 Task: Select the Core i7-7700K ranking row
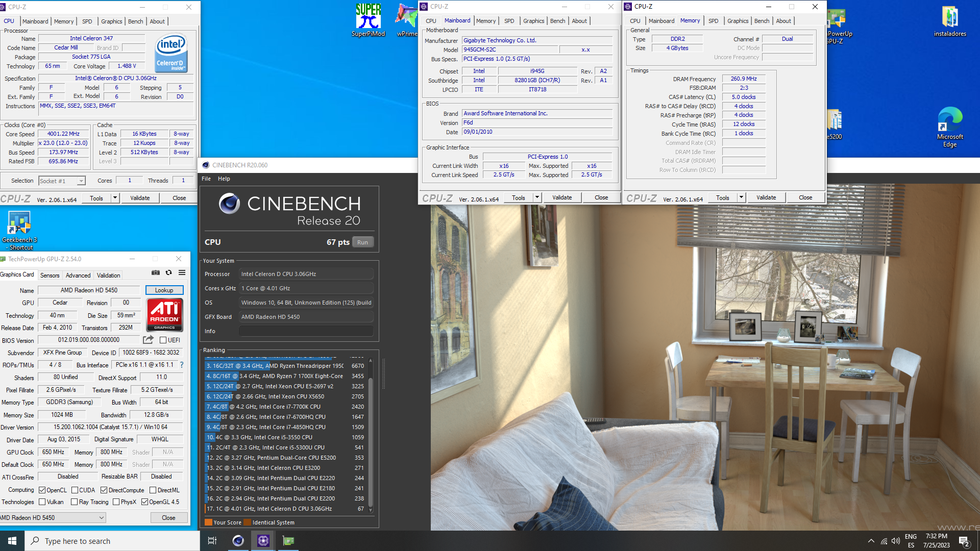(285, 407)
